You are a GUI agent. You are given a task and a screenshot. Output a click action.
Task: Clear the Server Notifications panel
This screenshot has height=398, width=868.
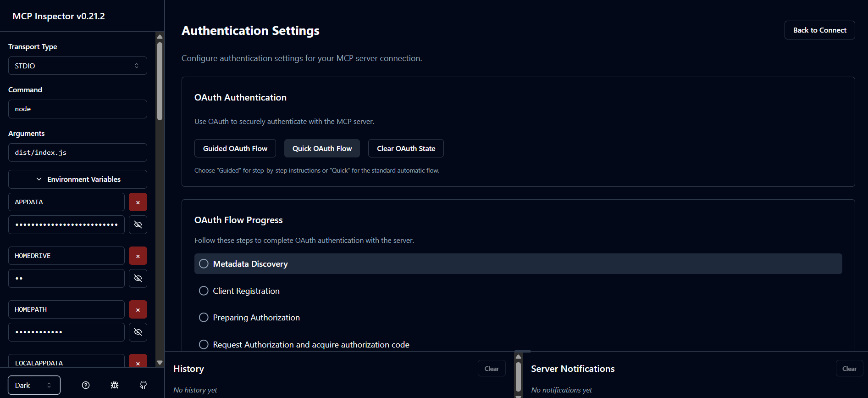point(849,369)
